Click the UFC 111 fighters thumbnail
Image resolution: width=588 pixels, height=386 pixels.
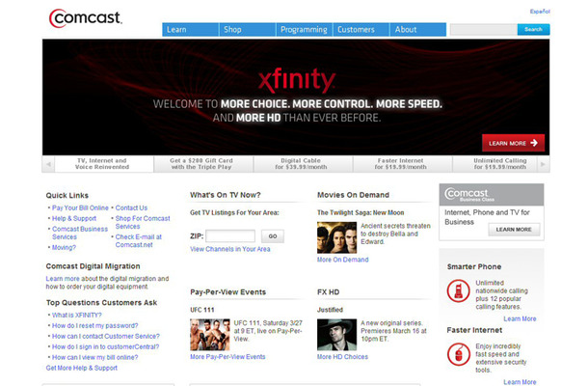210,335
